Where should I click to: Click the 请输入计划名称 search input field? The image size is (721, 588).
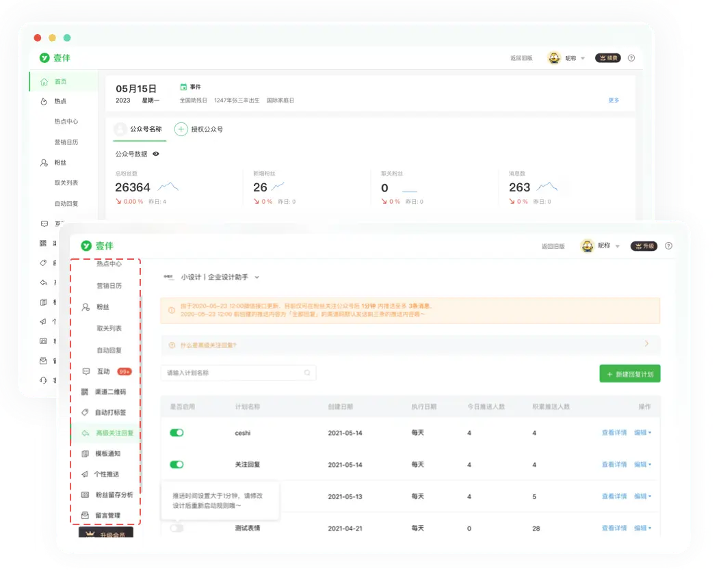[233, 373]
